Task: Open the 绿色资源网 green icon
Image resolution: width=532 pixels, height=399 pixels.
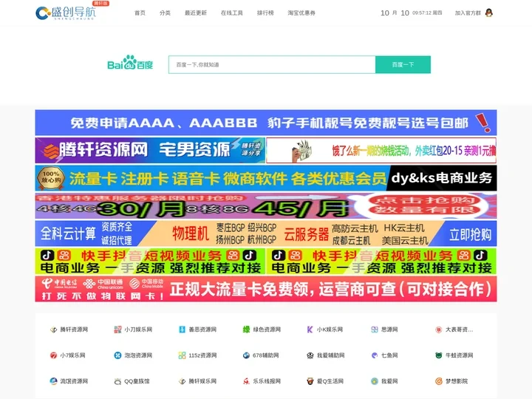Action: 246,330
